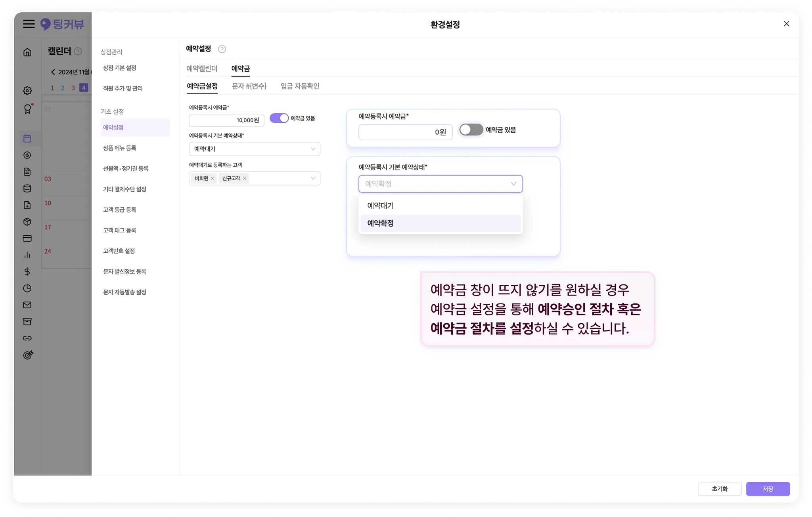Open the settings gear icon in sidebar
Image resolution: width=812 pixels, height=517 pixels.
pos(27,91)
